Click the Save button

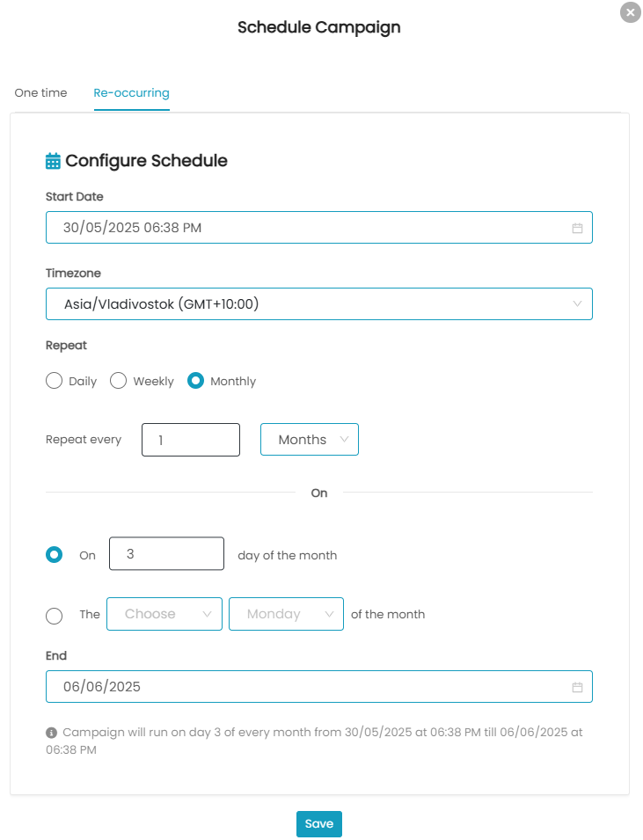point(319,824)
